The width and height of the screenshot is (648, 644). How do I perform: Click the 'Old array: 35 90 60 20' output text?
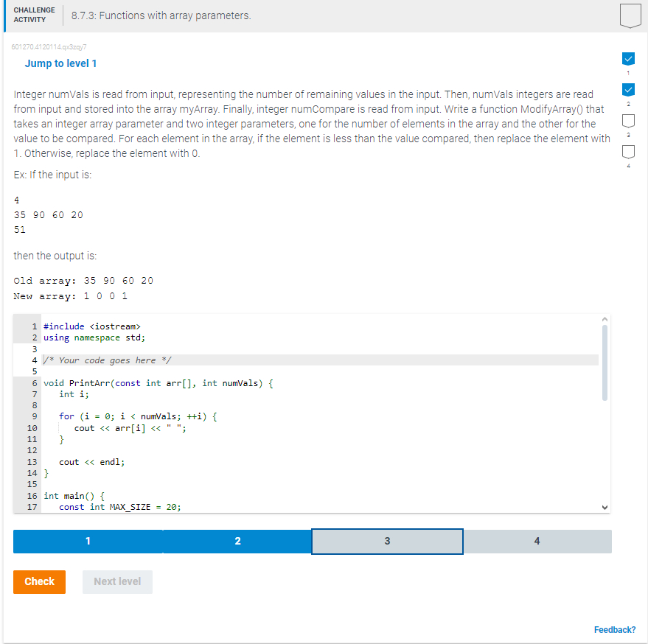point(83,281)
